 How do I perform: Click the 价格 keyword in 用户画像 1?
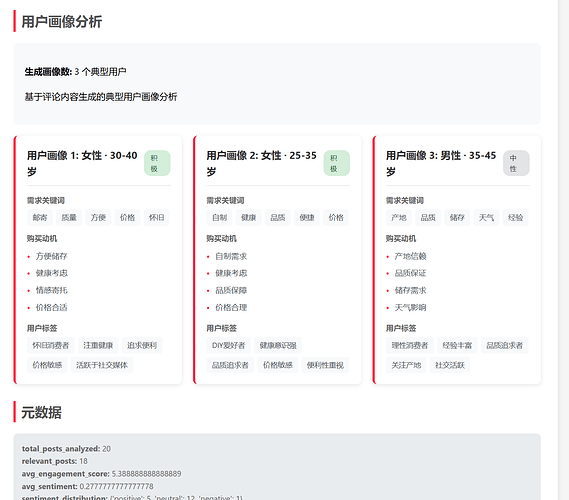click(127, 218)
